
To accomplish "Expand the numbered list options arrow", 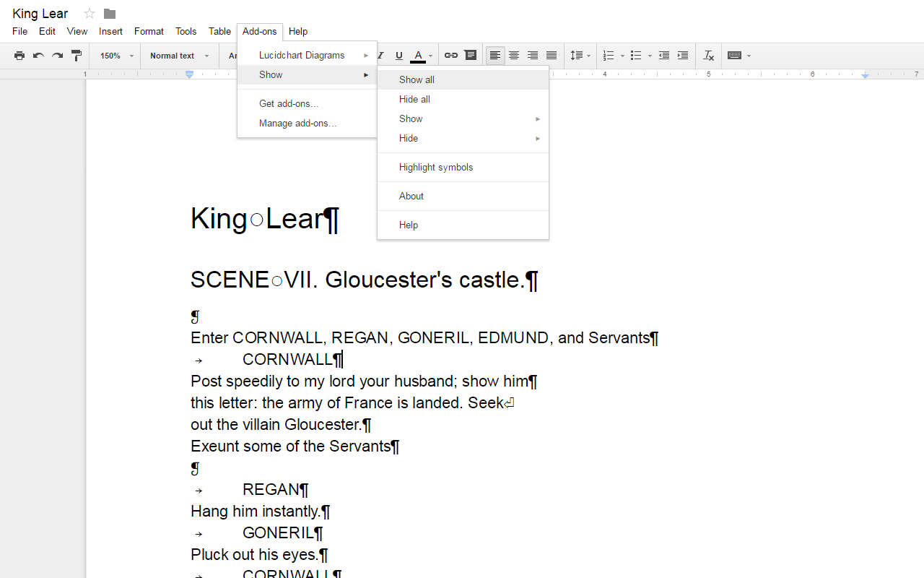I will click(x=622, y=56).
